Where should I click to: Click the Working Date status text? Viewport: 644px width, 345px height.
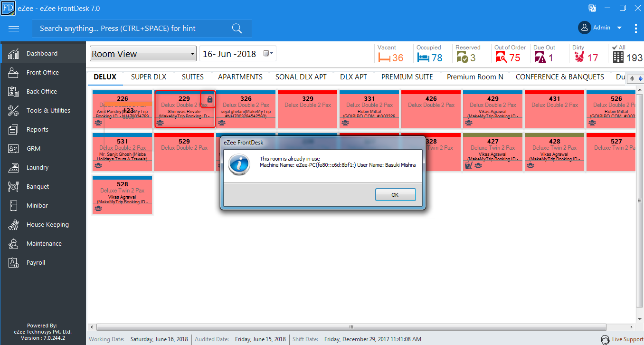click(138, 339)
